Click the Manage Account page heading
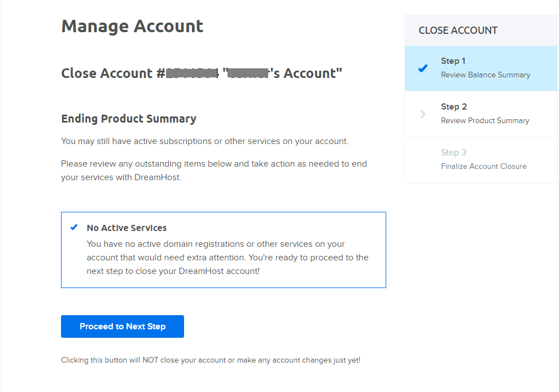Image resolution: width=559 pixels, height=392 pixels. point(132,27)
